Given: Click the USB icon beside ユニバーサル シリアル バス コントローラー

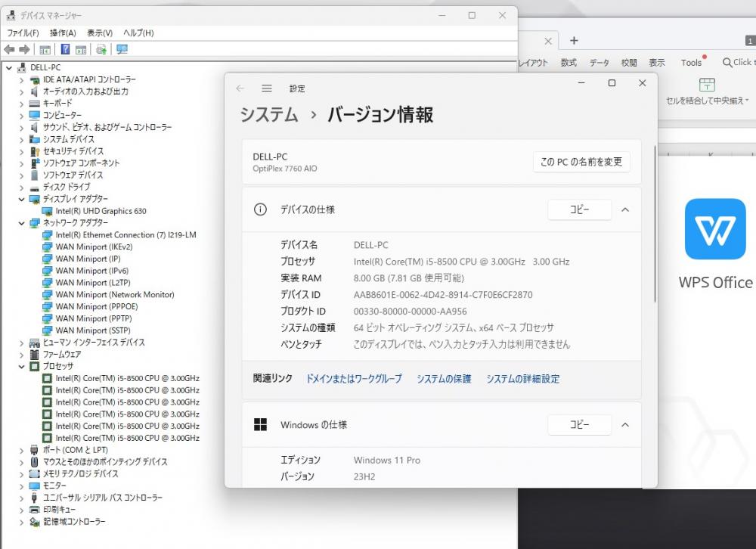Looking at the screenshot, I should (34, 498).
